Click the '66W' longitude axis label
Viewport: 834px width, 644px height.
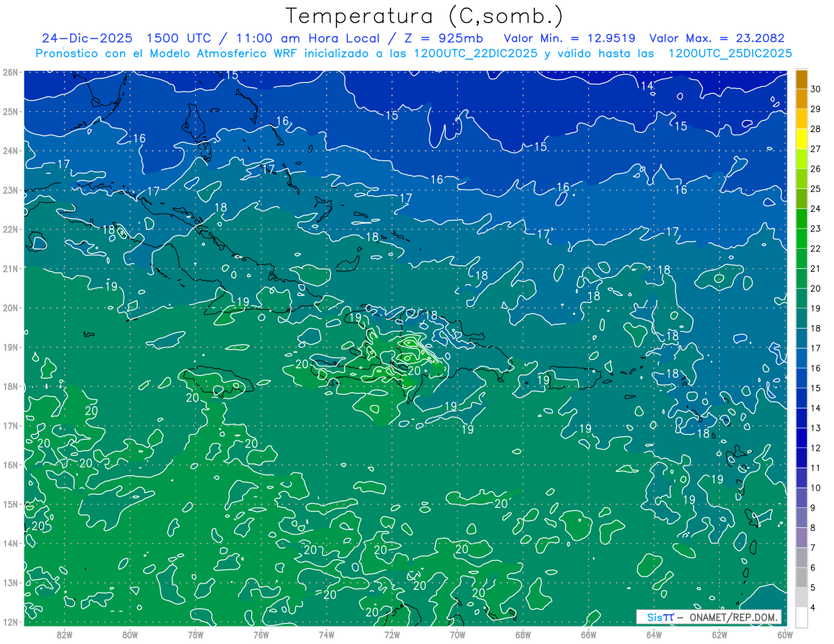coord(589,634)
